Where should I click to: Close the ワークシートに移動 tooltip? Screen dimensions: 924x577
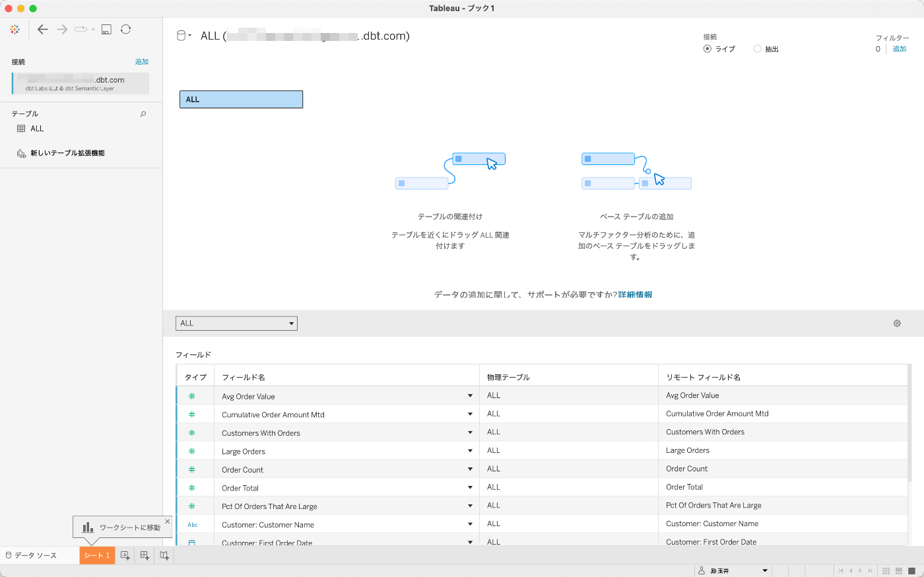click(167, 522)
